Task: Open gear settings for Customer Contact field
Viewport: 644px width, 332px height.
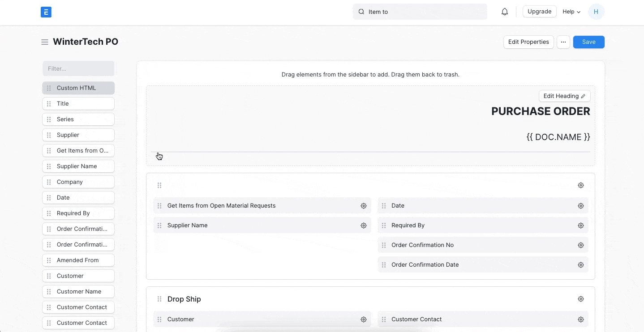Action: [580, 319]
